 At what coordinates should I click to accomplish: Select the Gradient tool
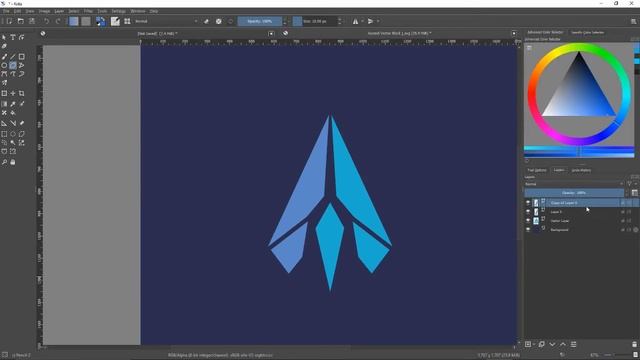[4, 104]
